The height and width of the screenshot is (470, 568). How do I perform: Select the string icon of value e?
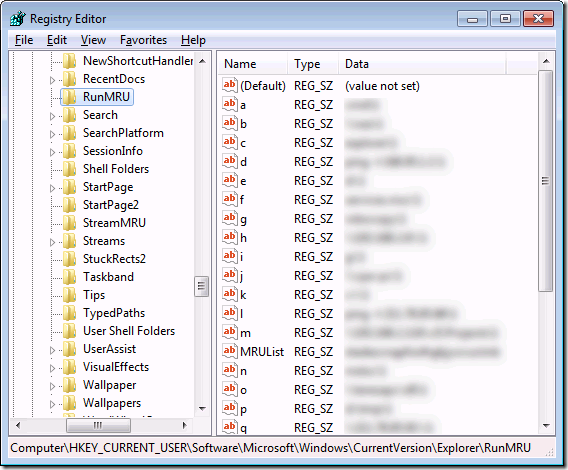click(230, 180)
